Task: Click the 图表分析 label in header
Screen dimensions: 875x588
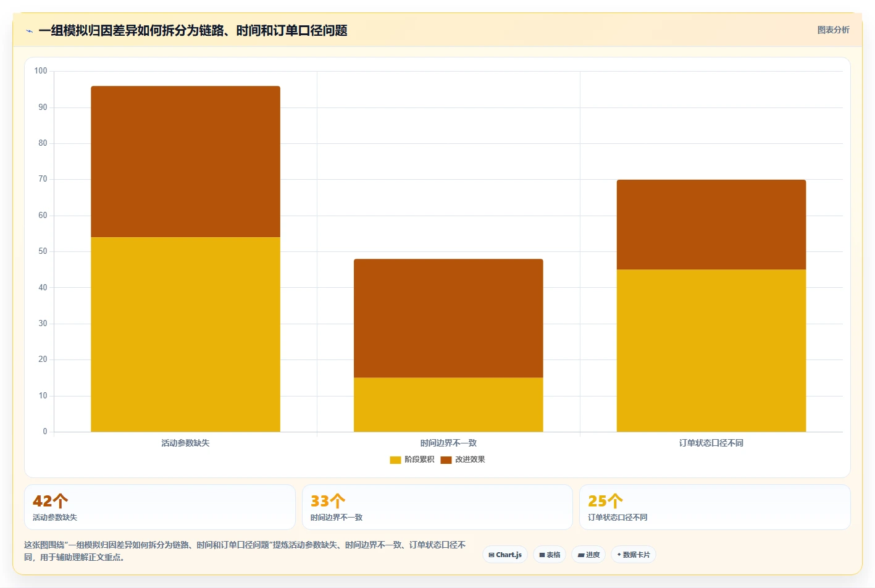Action: click(x=833, y=30)
